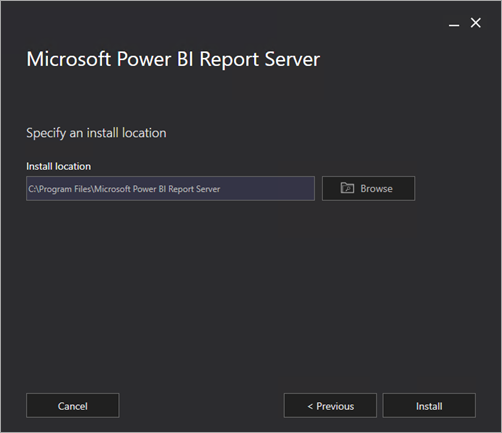
Task: Click the 'Install location' label
Action: point(58,166)
